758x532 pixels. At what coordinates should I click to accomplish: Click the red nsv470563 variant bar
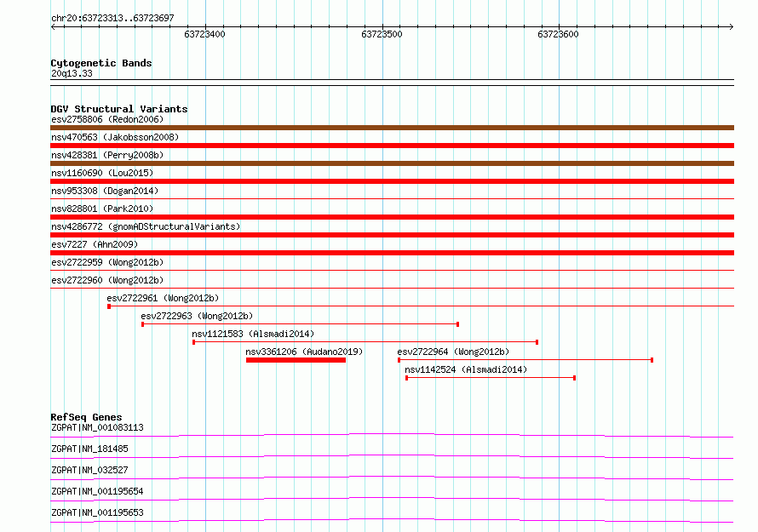click(392, 146)
